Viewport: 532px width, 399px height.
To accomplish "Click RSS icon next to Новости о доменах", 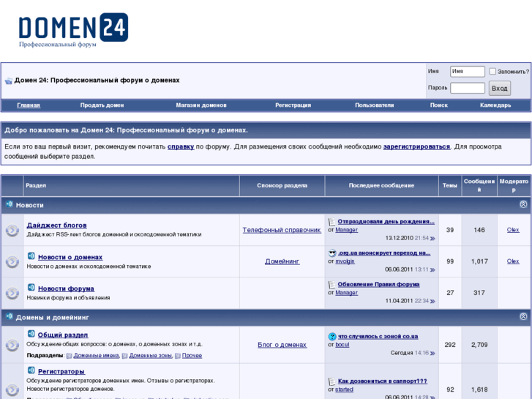I will [x=31, y=256].
